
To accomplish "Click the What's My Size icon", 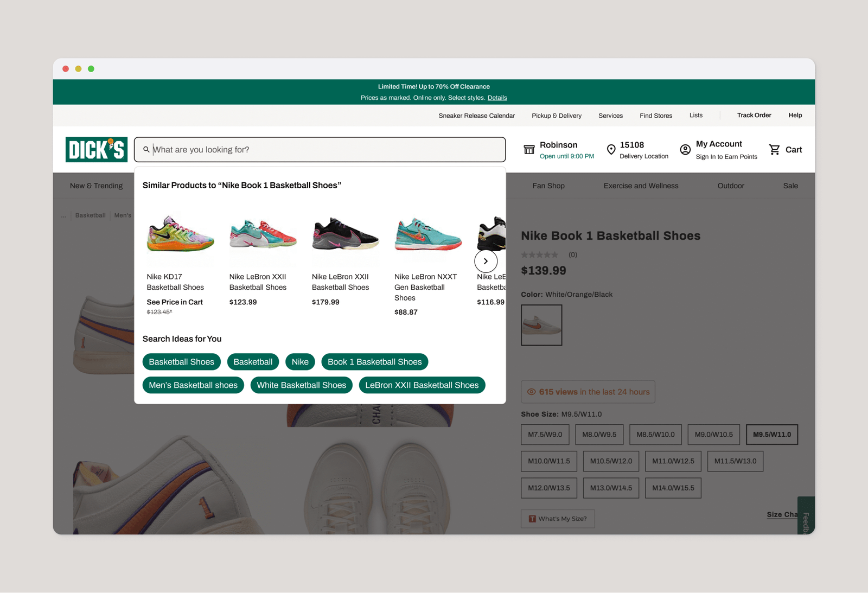I will (532, 519).
